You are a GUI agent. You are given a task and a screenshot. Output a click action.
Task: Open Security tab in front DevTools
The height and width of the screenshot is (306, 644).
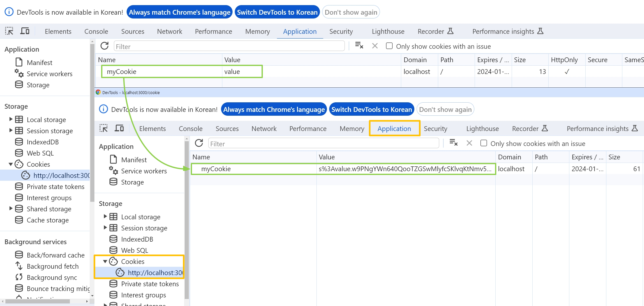tap(435, 128)
